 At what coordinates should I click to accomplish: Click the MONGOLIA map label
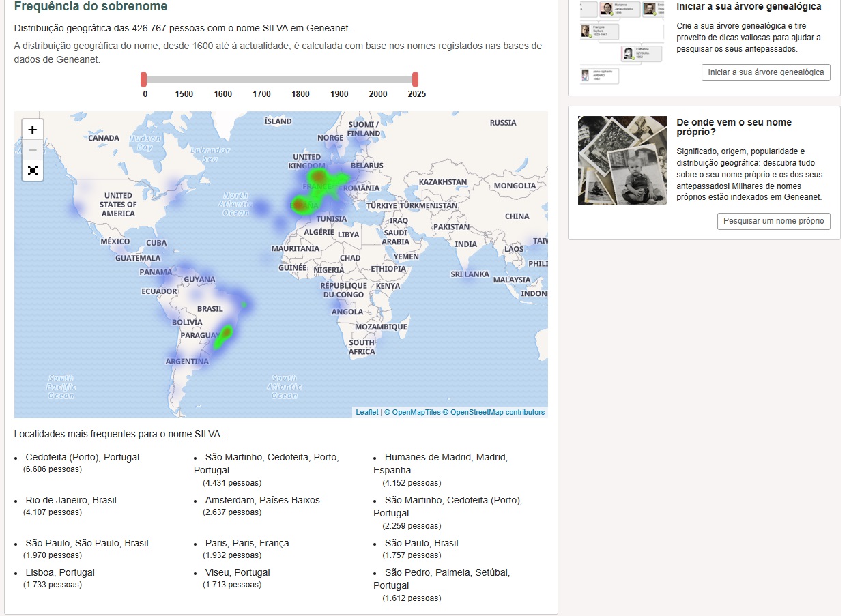point(515,186)
